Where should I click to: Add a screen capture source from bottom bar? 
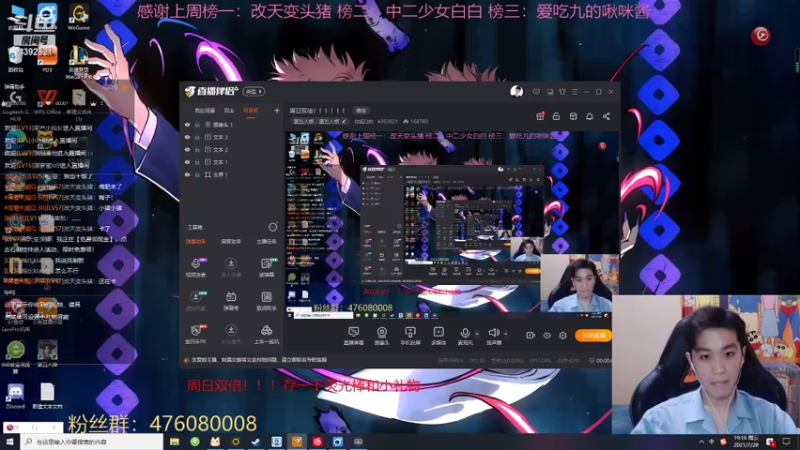pyautogui.click(x=353, y=335)
